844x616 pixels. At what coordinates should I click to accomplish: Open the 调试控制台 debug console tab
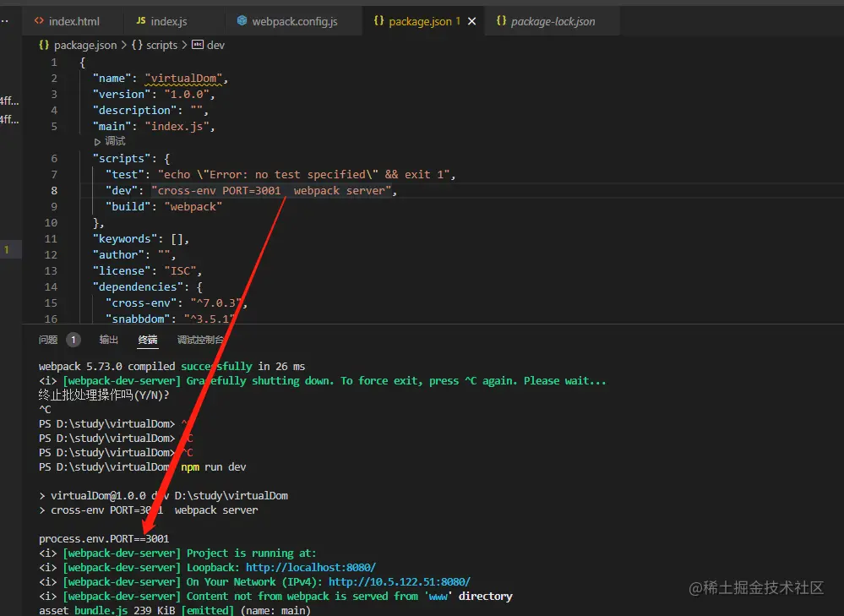[199, 340]
